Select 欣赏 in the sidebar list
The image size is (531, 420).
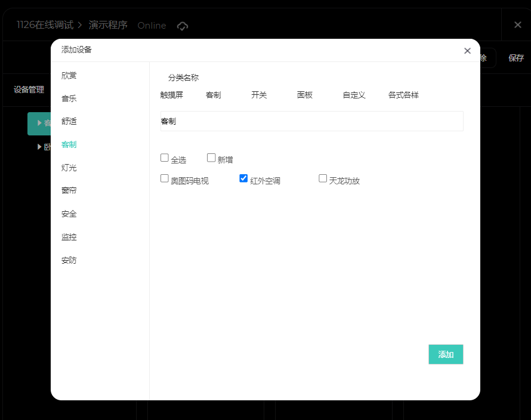point(69,75)
